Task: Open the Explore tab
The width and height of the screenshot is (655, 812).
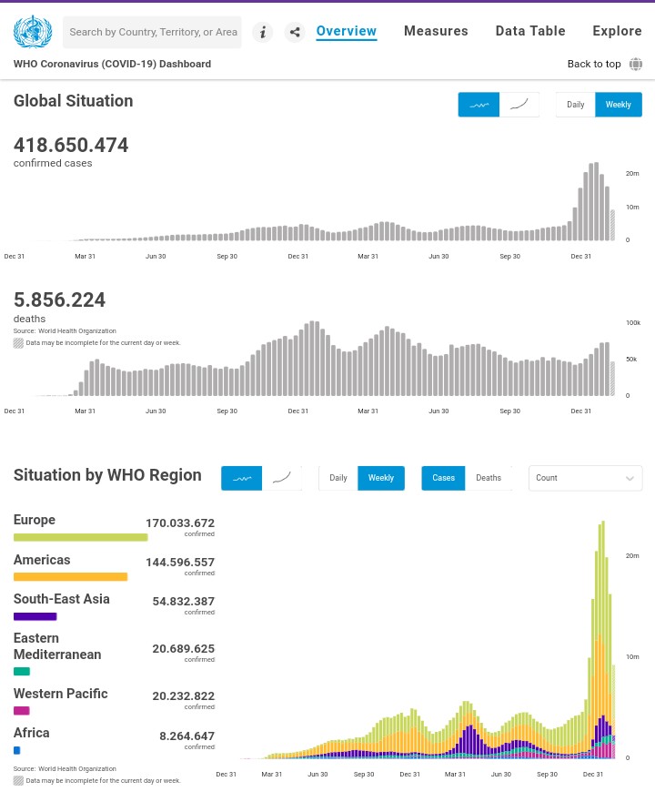Action: (x=617, y=31)
